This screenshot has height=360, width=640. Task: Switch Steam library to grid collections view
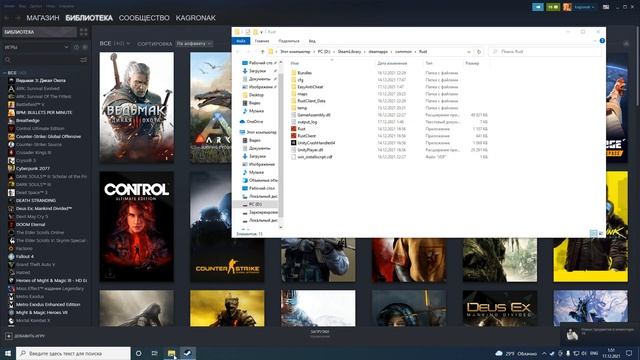(84, 32)
